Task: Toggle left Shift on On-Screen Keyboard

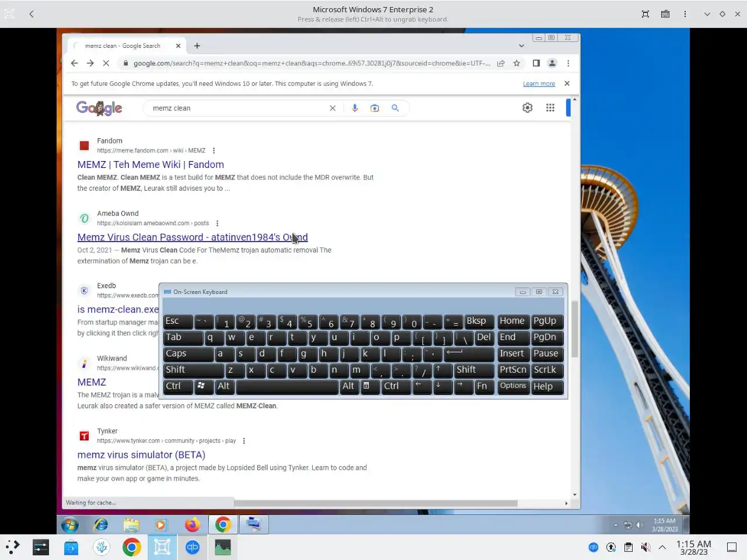Action: coord(194,370)
